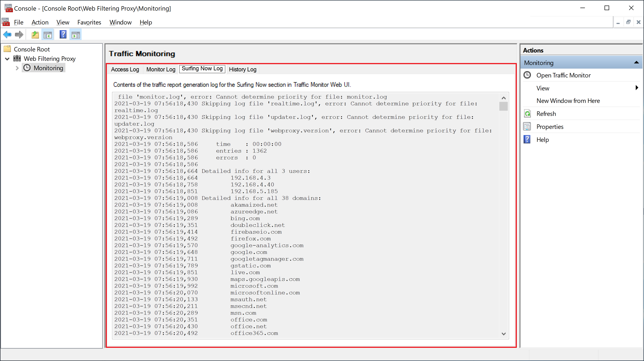The width and height of the screenshot is (644, 361).
Task: Click the Refresh icon in Actions pane
Action: click(527, 114)
